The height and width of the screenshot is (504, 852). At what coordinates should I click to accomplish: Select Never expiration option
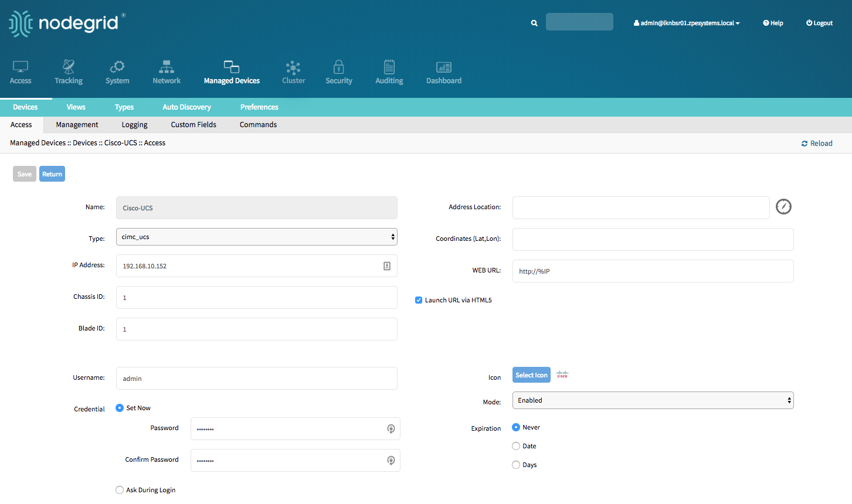(x=516, y=427)
